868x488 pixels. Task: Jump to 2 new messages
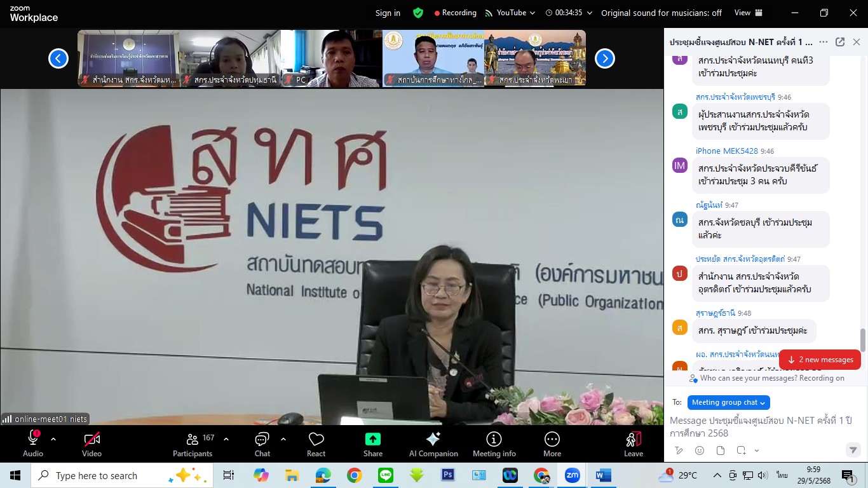click(820, 360)
